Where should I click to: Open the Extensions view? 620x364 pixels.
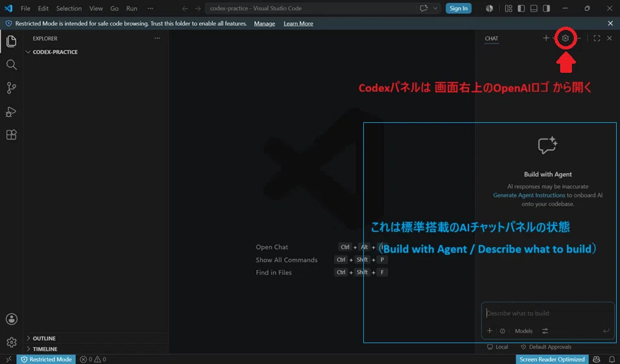point(11,135)
